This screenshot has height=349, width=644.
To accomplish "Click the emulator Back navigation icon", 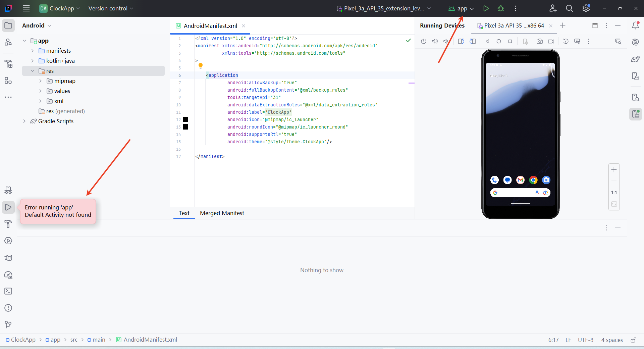I will [487, 41].
